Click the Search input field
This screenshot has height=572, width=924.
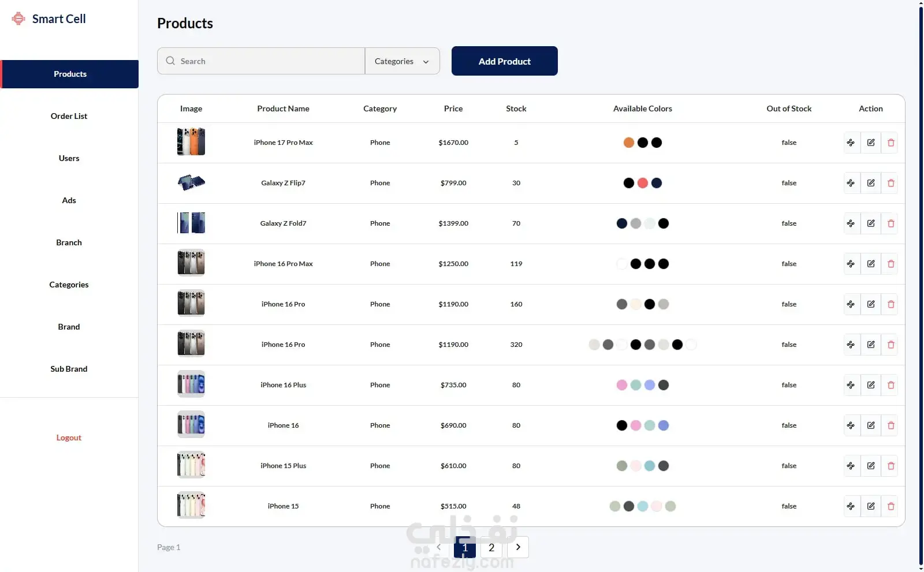[x=261, y=61]
